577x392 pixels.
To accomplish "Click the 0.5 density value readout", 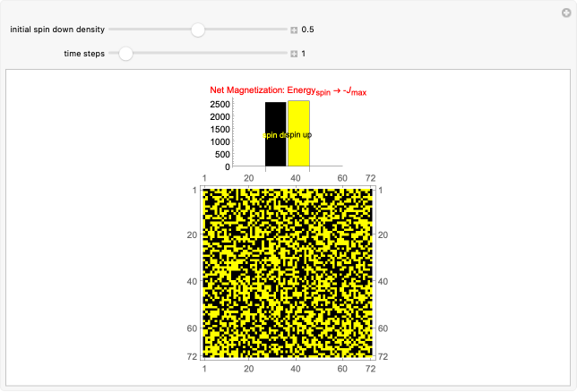I will point(307,30).
